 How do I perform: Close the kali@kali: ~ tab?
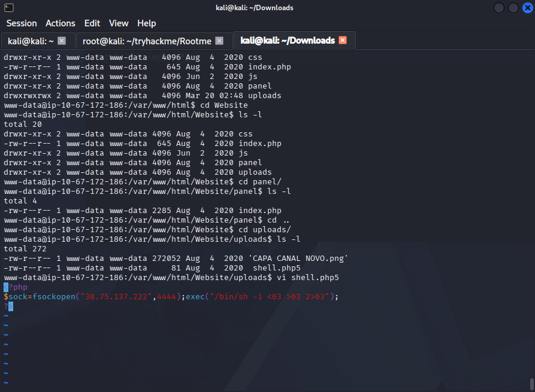pos(62,41)
